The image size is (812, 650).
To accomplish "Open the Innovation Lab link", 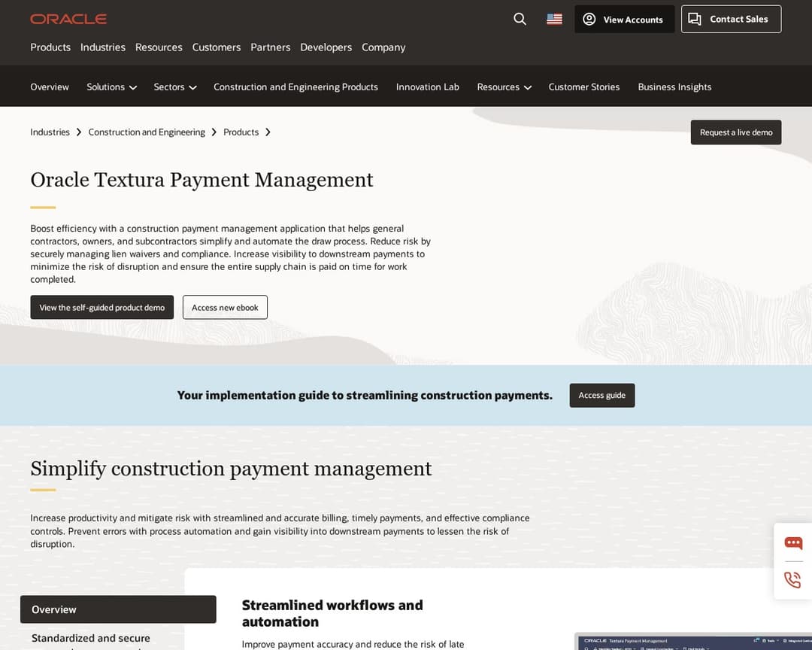I will [x=427, y=87].
